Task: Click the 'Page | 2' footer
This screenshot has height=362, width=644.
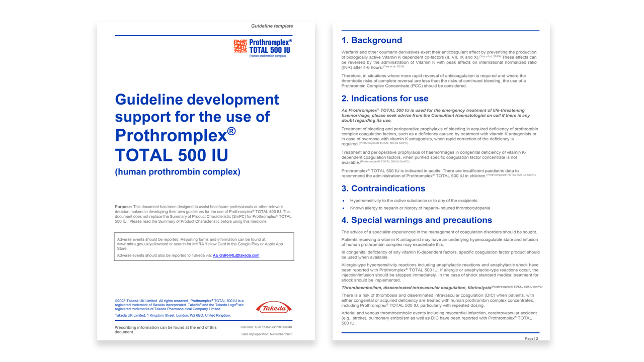Action: coord(531,338)
